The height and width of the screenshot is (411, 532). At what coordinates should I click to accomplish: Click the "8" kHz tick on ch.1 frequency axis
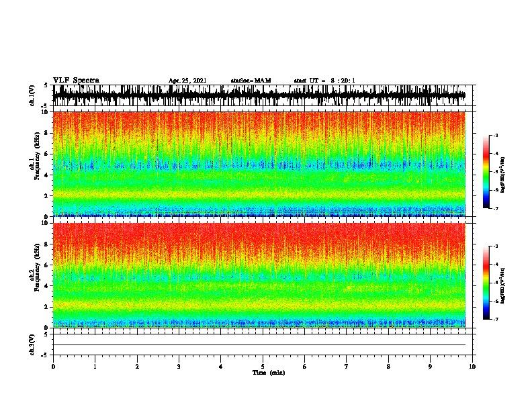pos(47,133)
